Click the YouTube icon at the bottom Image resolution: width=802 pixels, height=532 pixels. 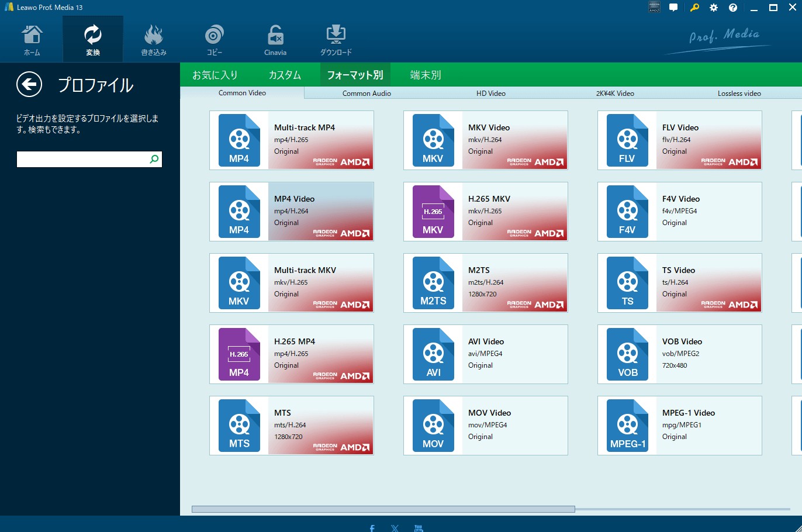(x=419, y=528)
